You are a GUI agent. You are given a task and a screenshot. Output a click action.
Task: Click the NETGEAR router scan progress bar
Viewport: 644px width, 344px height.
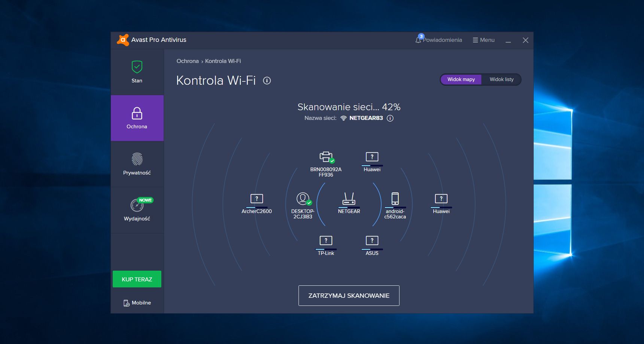(349, 208)
